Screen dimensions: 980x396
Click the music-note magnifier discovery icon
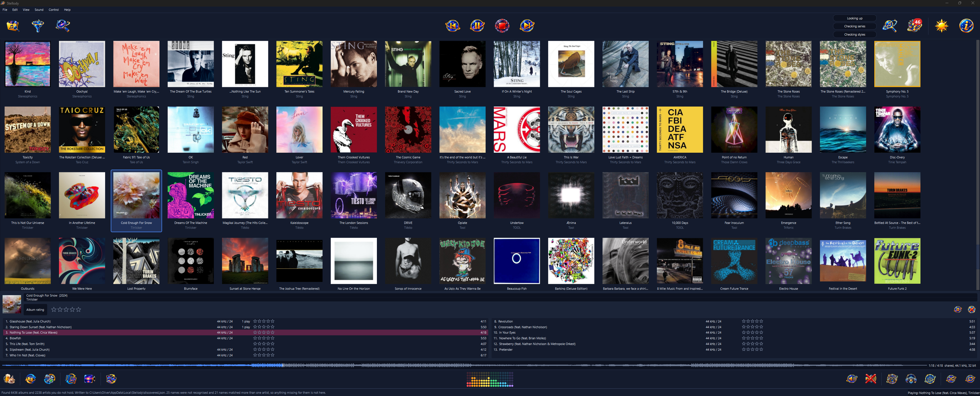click(890, 25)
